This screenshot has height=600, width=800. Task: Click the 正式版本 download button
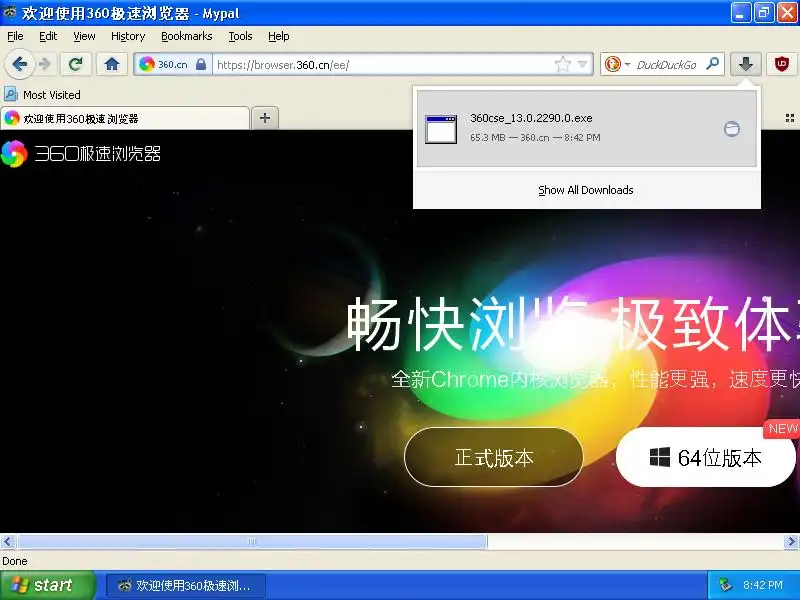[x=494, y=457]
